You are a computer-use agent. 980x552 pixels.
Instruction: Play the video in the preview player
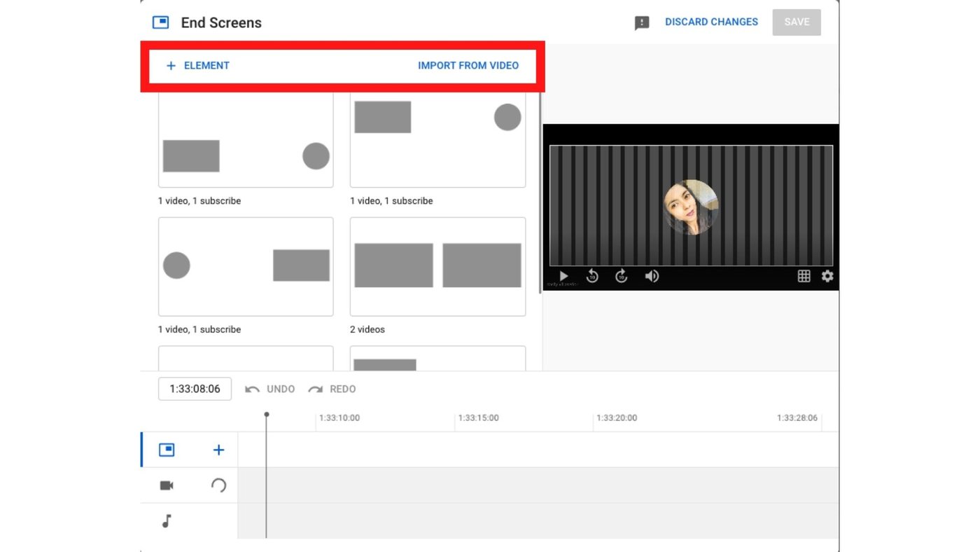pos(563,276)
